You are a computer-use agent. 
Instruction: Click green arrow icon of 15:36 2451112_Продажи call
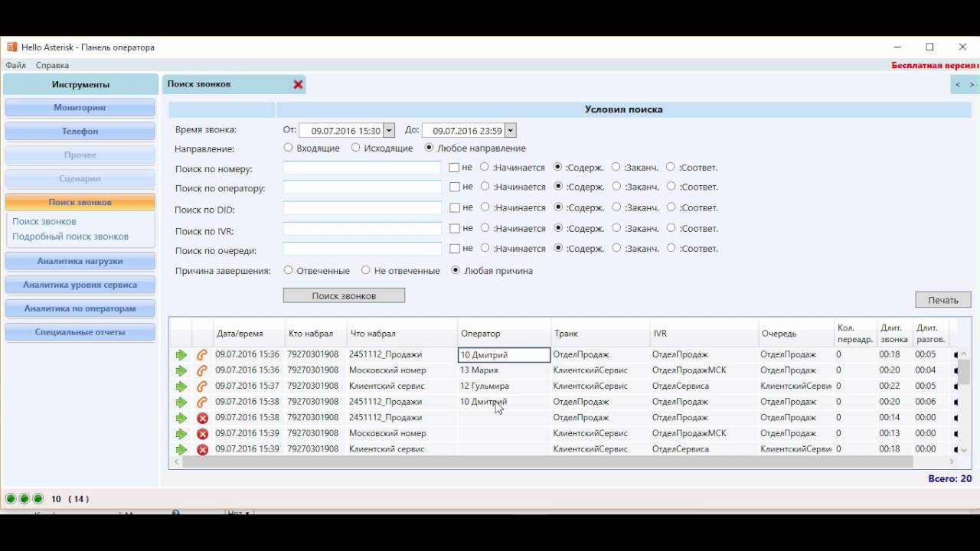[181, 355]
